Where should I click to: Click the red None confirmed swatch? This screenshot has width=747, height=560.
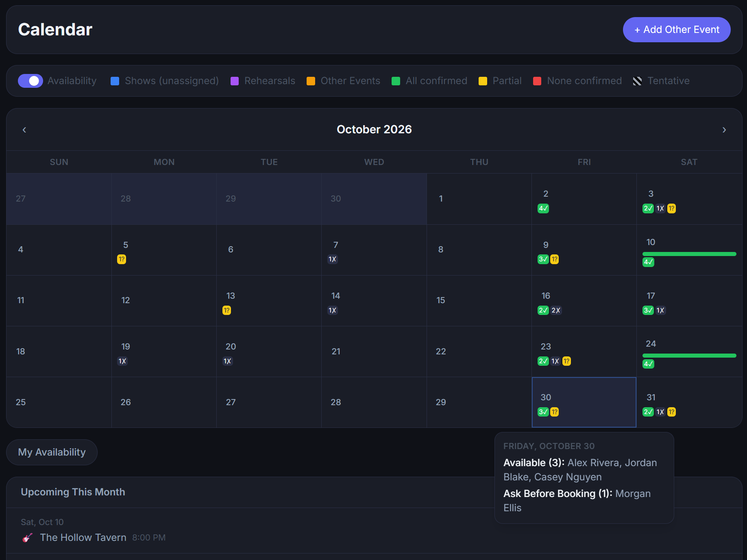point(537,81)
